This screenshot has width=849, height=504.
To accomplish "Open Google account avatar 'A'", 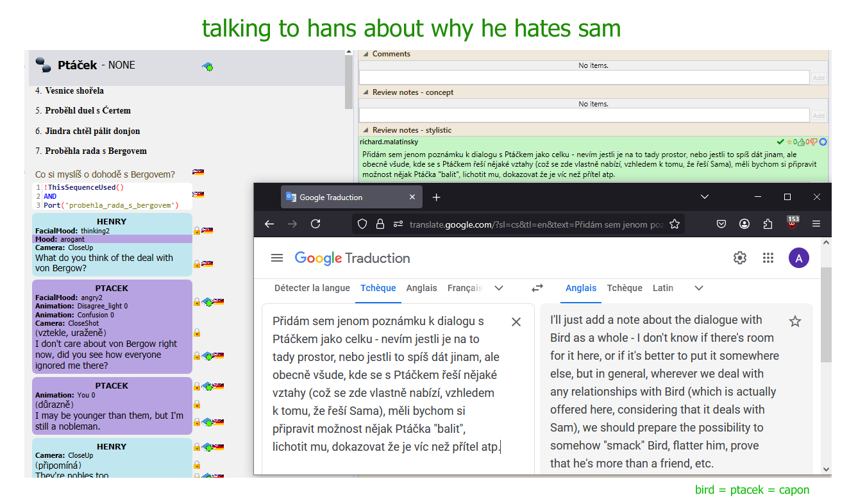I will [798, 258].
